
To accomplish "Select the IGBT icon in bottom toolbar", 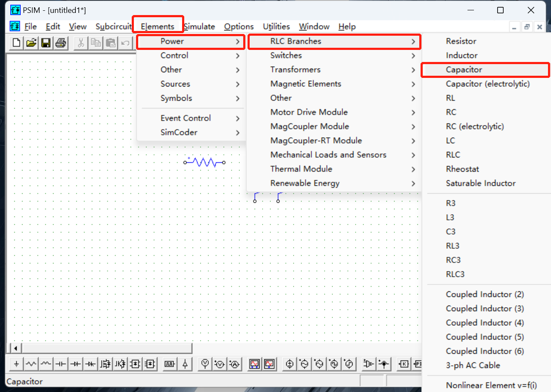I will tap(120, 364).
